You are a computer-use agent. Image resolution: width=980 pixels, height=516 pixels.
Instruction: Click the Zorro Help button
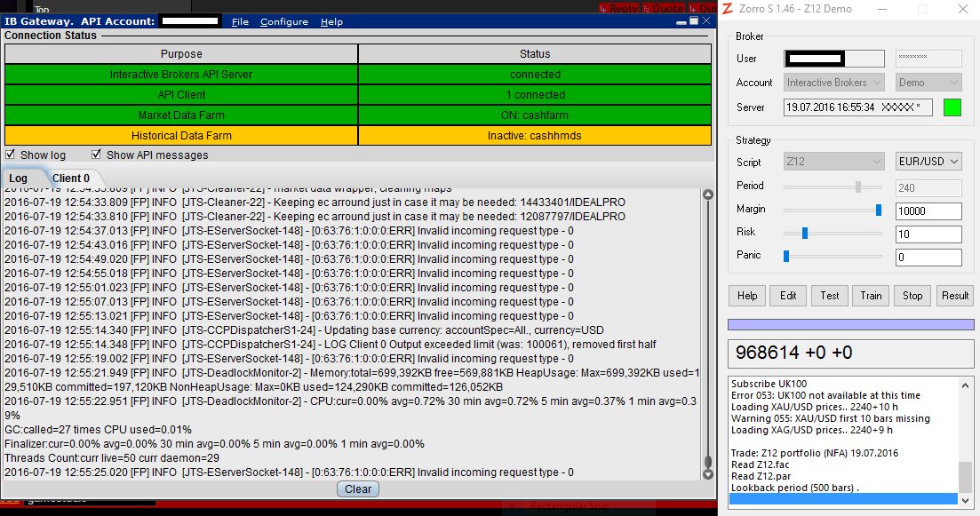(x=747, y=296)
